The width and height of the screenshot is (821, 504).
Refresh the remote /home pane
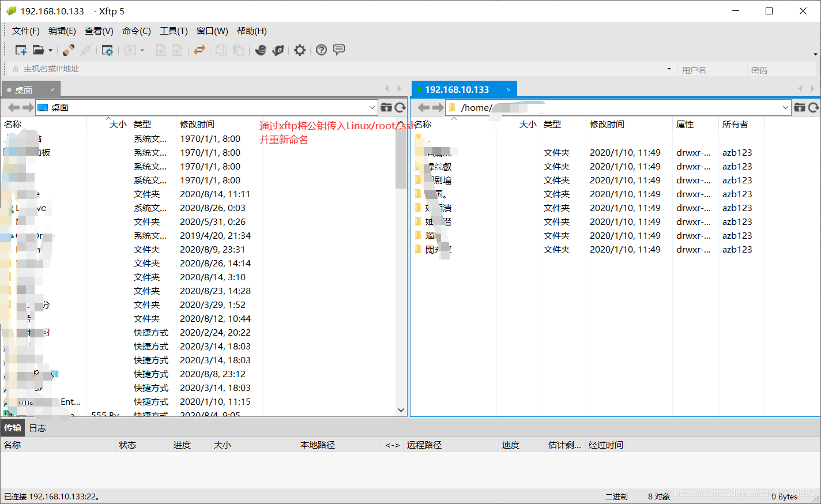point(814,107)
